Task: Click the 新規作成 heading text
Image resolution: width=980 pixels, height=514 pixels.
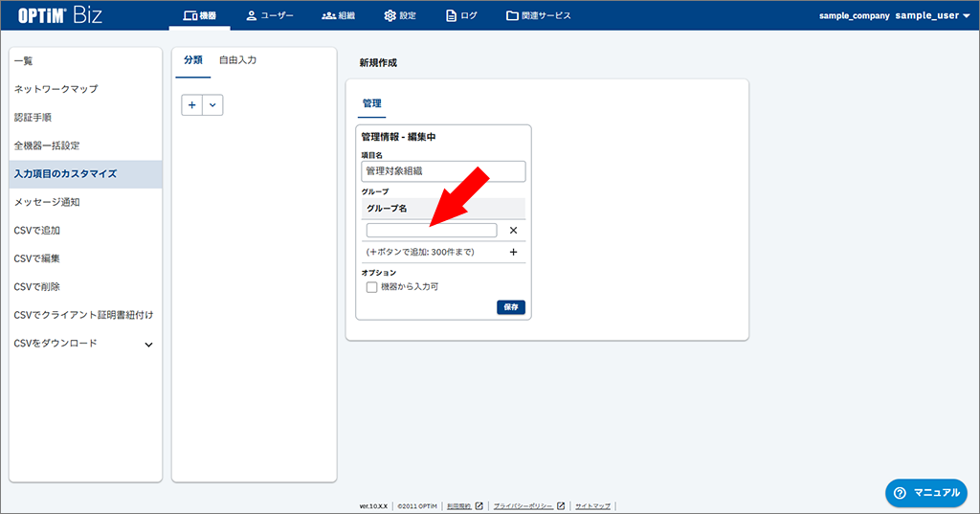Action: 378,62
